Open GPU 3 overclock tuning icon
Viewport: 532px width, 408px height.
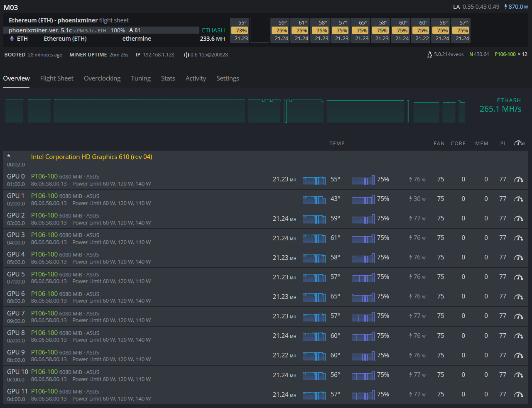click(518, 238)
